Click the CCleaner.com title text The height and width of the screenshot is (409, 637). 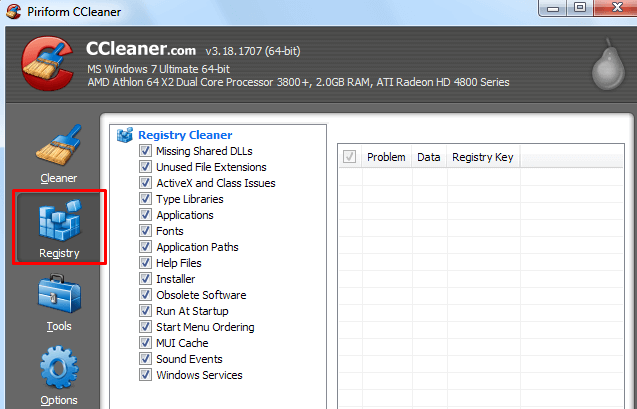coord(141,49)
